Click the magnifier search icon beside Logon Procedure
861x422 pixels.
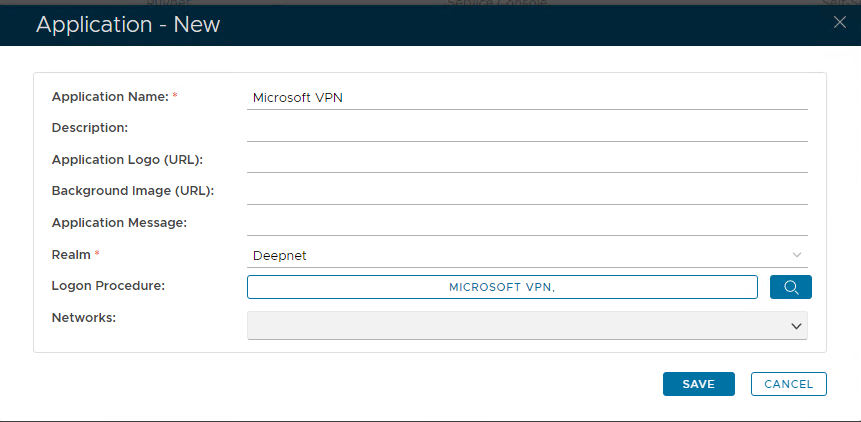(790, 287)
